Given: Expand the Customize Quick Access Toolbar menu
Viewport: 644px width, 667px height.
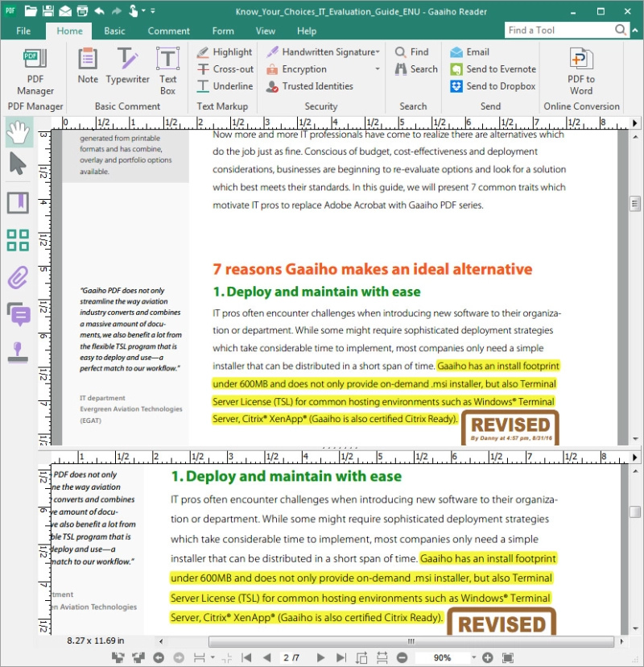Looking at the screenshot, I should click(x=153, y=11).
